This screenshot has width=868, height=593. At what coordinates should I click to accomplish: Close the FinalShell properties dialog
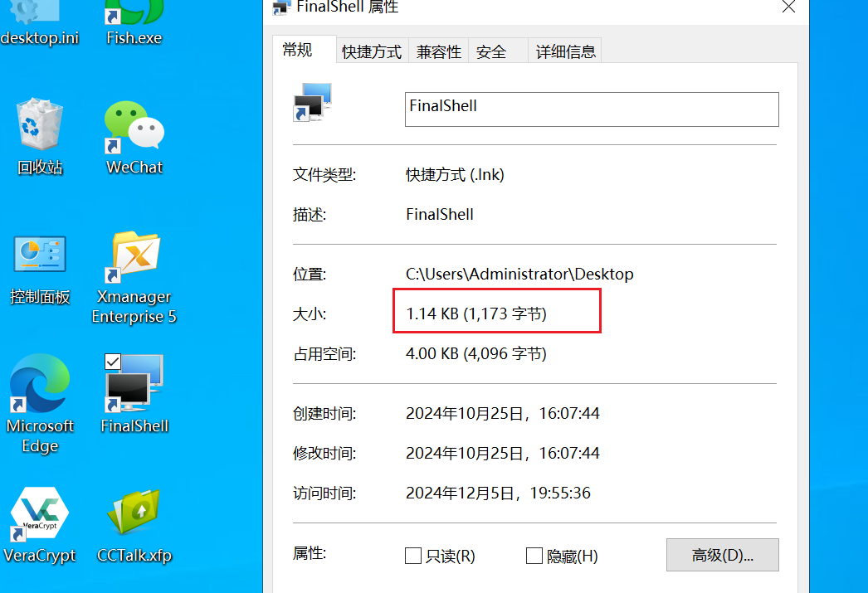point(789,7)
